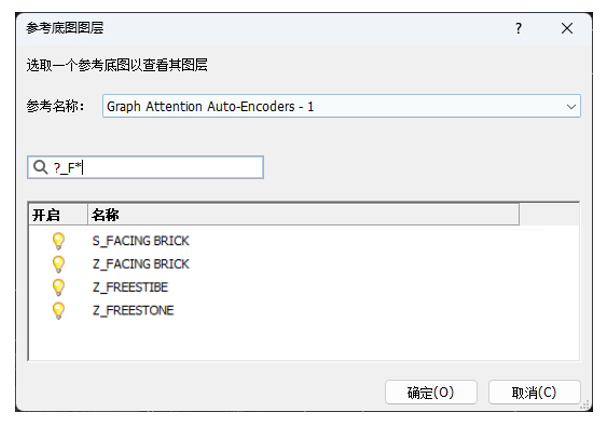This screenshot has width=607, height=423.
Task: Dismiss the dialog with 取消(C) button
Action: 534,392
